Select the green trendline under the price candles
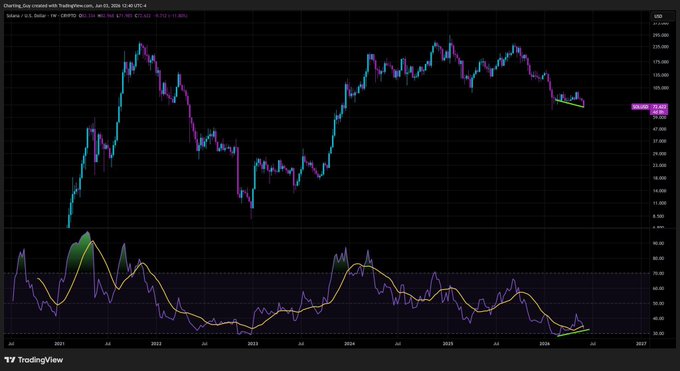The width and height of the screenshot is (680, 371). (x=569, y=103)
